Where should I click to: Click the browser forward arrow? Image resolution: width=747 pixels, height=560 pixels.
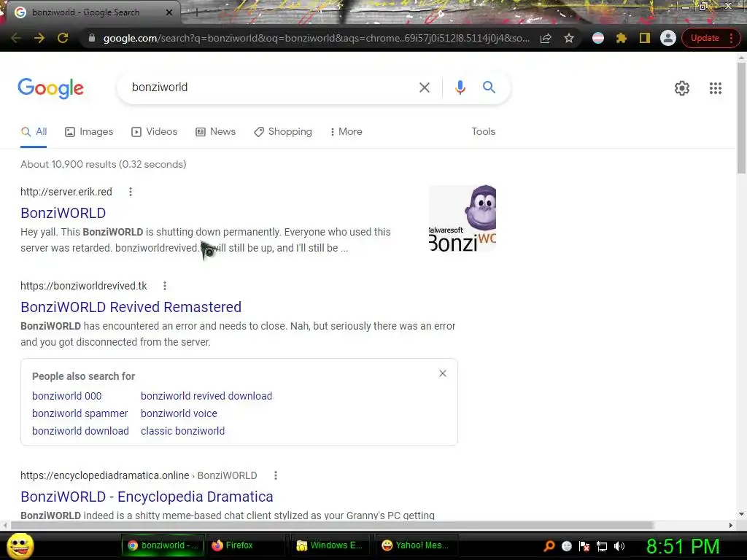tap(39, 38)
